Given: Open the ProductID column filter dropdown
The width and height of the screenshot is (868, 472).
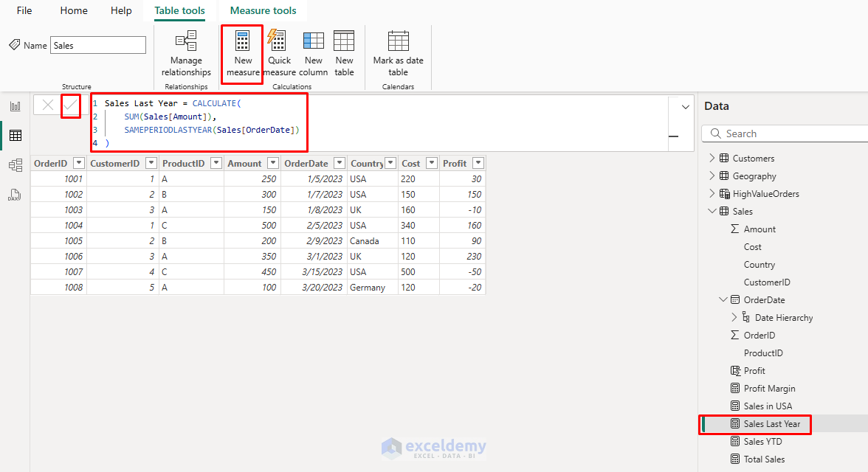Looking at the screenshot, I should (x=216, y=163).
